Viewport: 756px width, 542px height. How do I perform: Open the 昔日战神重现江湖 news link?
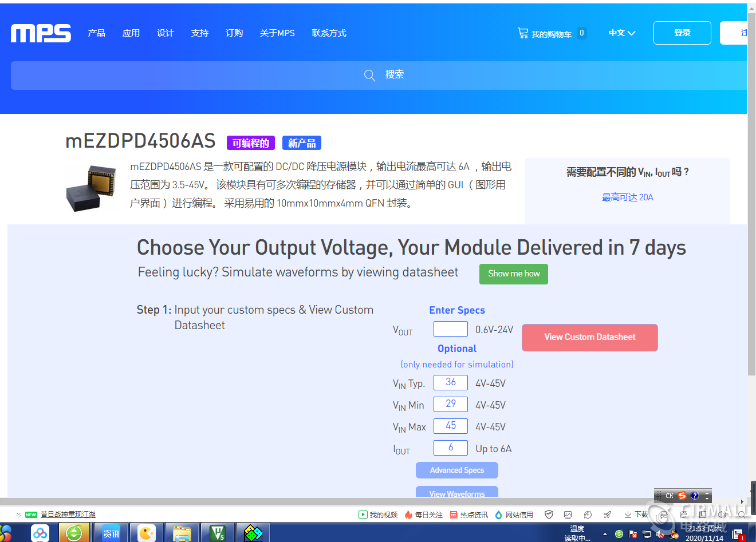(x=68, y=515)
